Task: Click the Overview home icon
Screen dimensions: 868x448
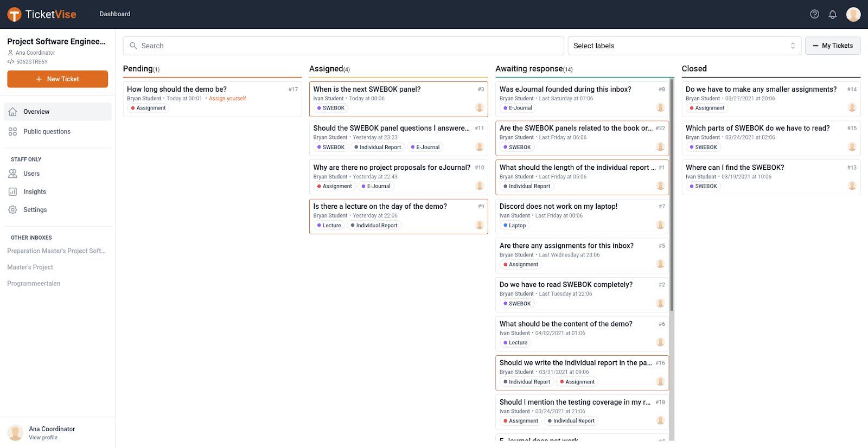Action: coord(13,112)
